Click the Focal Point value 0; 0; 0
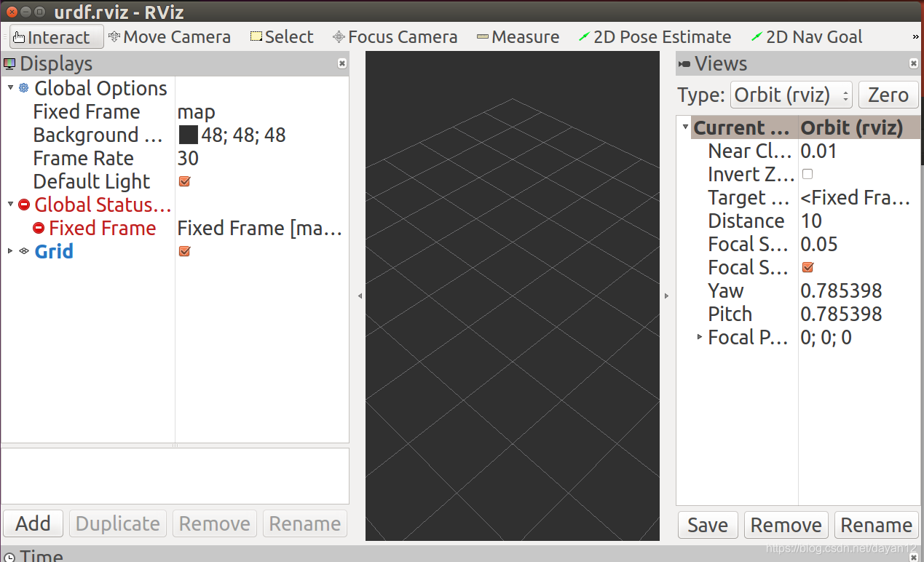The width and height of the screenshot is (924, 562). [x=826, y=337]
